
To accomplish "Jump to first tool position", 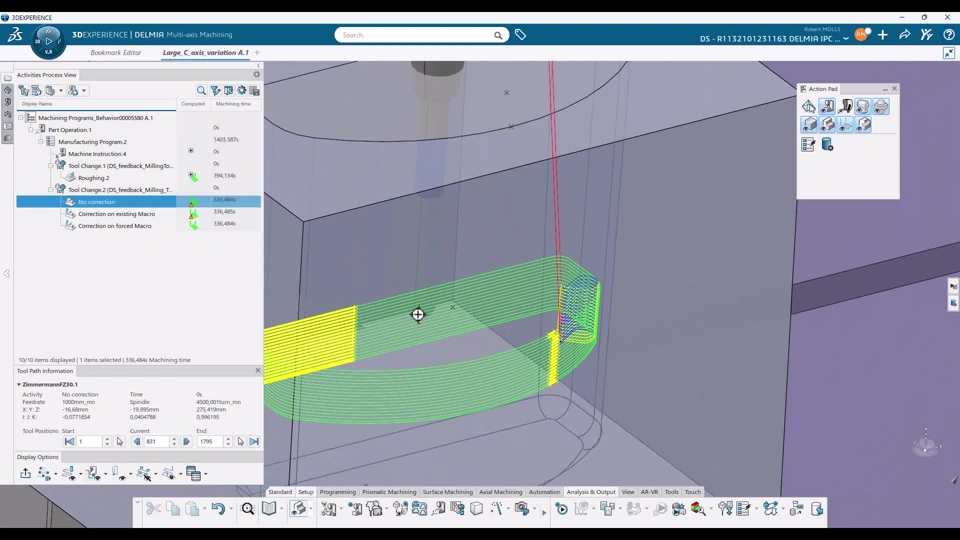I will 69,441.
